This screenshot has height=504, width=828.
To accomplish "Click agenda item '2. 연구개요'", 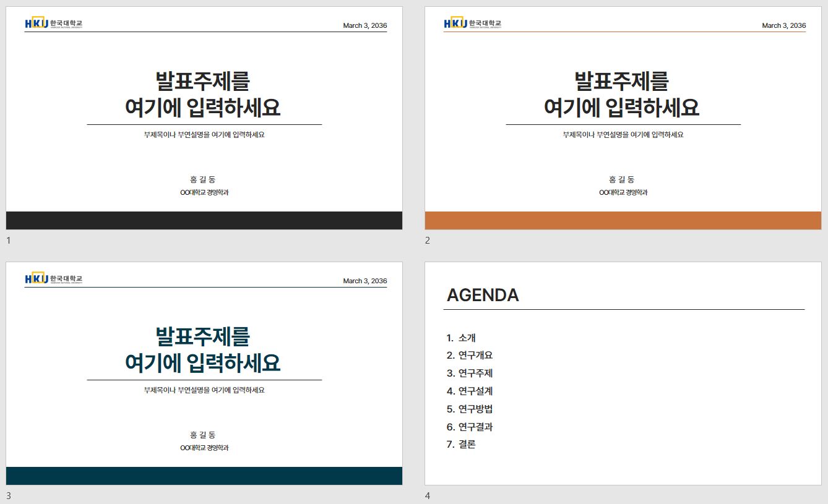I will coord(470,355).
